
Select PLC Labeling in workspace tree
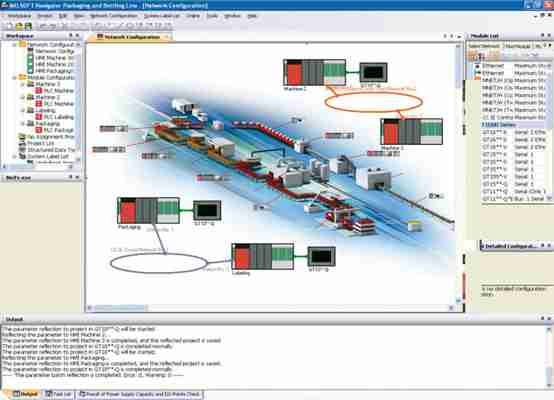(58, 117)
